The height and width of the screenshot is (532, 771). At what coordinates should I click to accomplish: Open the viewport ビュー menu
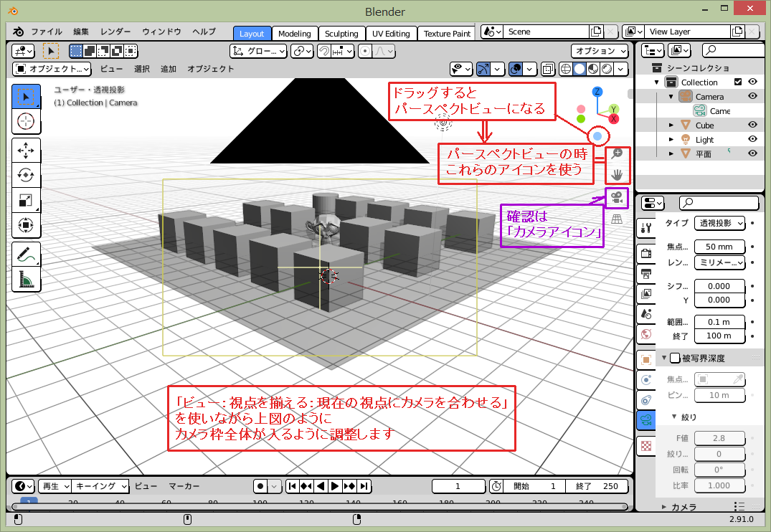(112, 69)
